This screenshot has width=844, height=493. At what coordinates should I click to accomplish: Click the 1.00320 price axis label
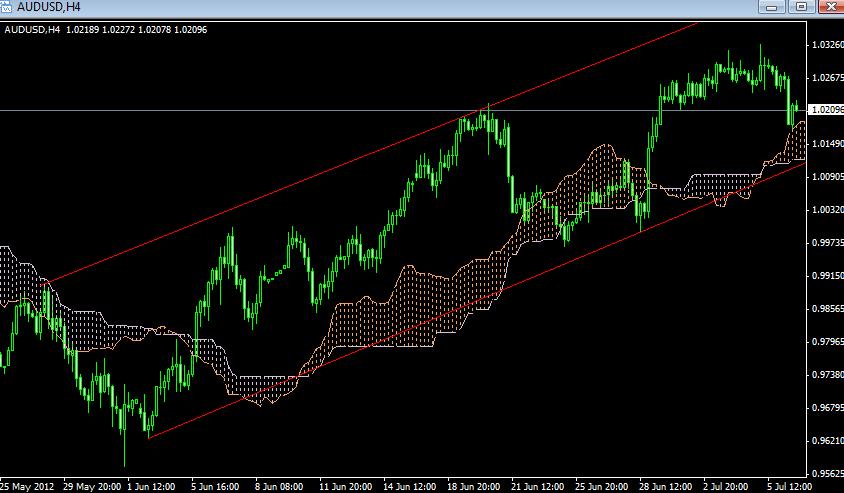pos(827,209)
